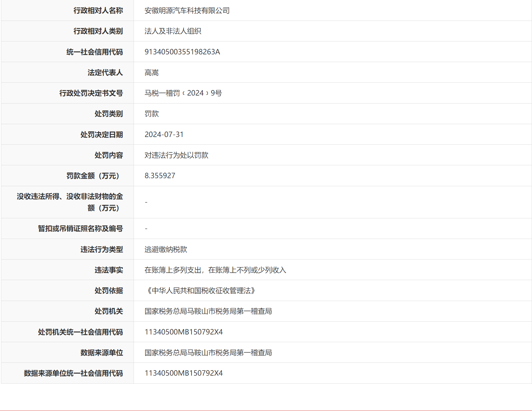Click the label 法定代表人
Viewport: 532px width, 411px height.
click(105, 73)
